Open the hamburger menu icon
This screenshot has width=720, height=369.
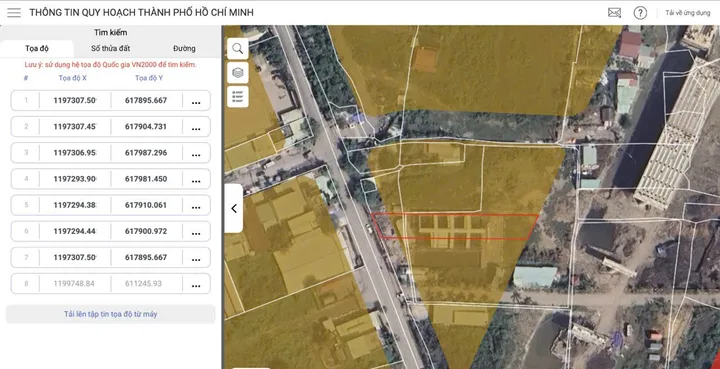(14, 12)
